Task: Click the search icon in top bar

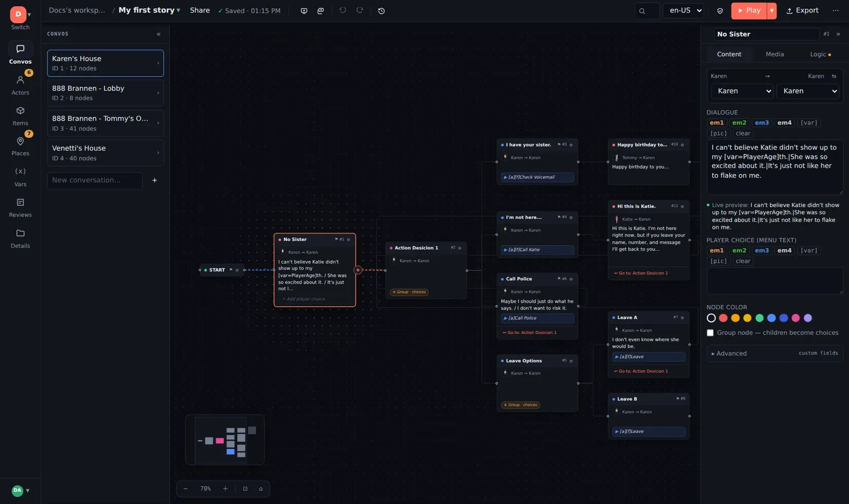Action: click(642, 11)
